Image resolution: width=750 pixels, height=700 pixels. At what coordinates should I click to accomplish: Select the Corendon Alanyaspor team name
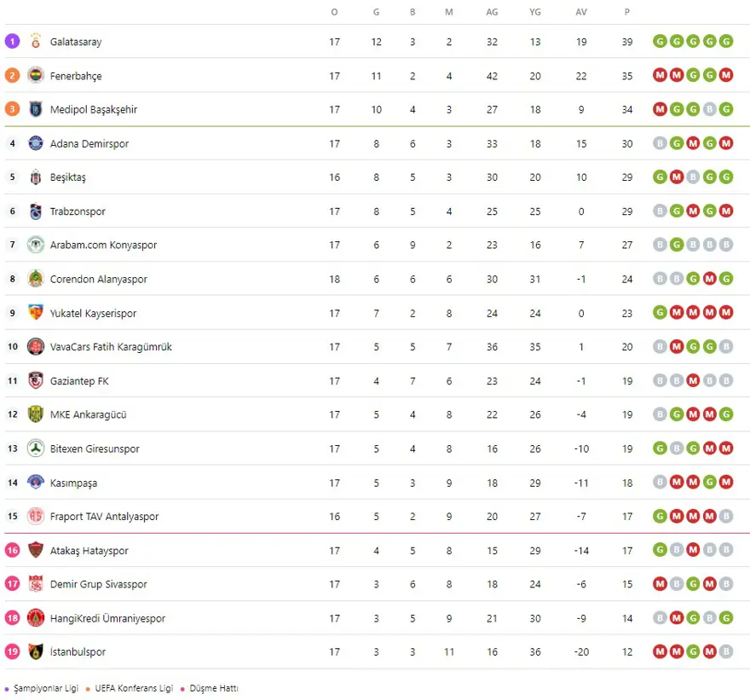(99, 280)
